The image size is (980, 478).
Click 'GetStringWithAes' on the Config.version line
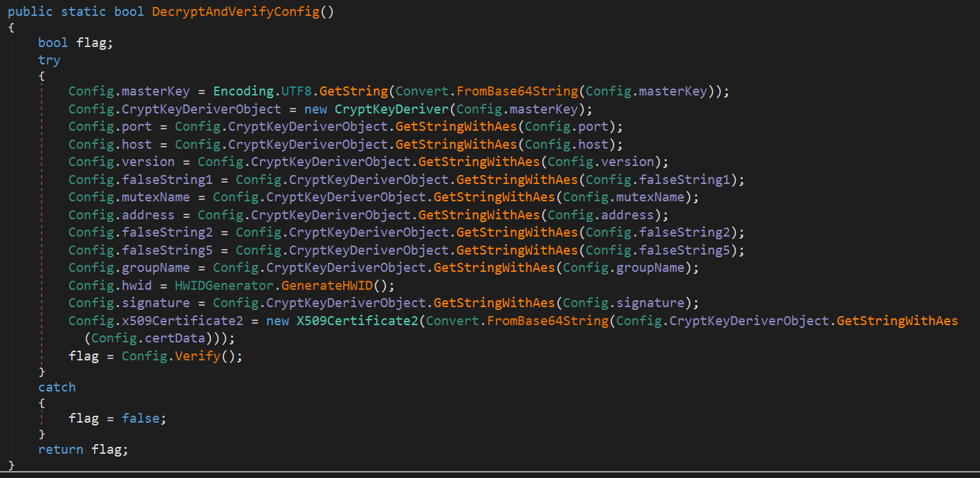tap(479, 162)
